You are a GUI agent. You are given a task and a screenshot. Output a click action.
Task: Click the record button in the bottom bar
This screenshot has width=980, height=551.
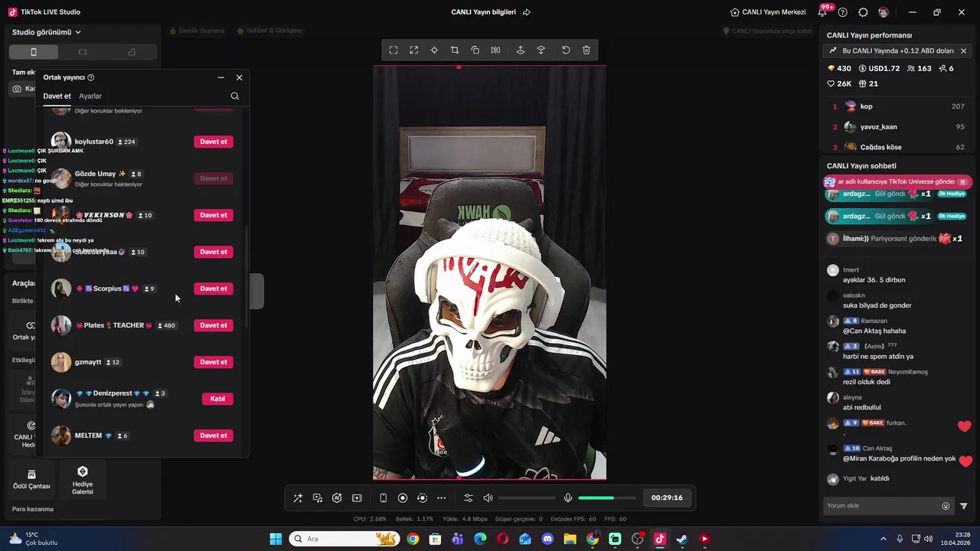(x=403, y=498)
